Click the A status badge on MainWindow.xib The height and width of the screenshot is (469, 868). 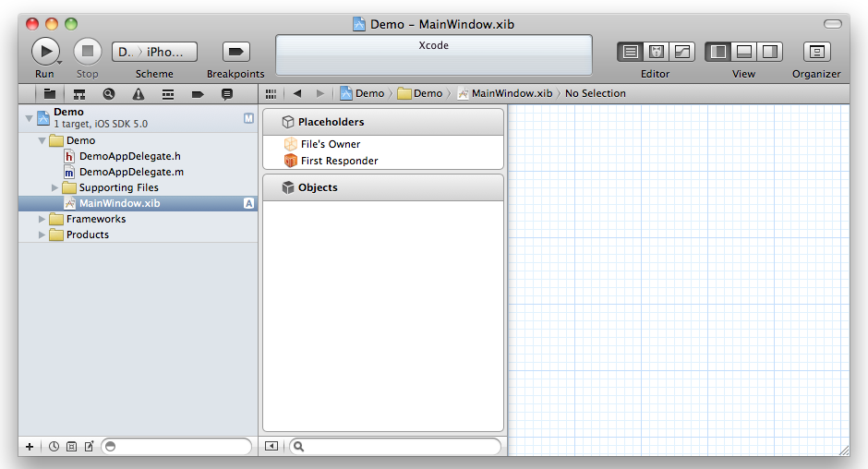(x=249, y=203)
